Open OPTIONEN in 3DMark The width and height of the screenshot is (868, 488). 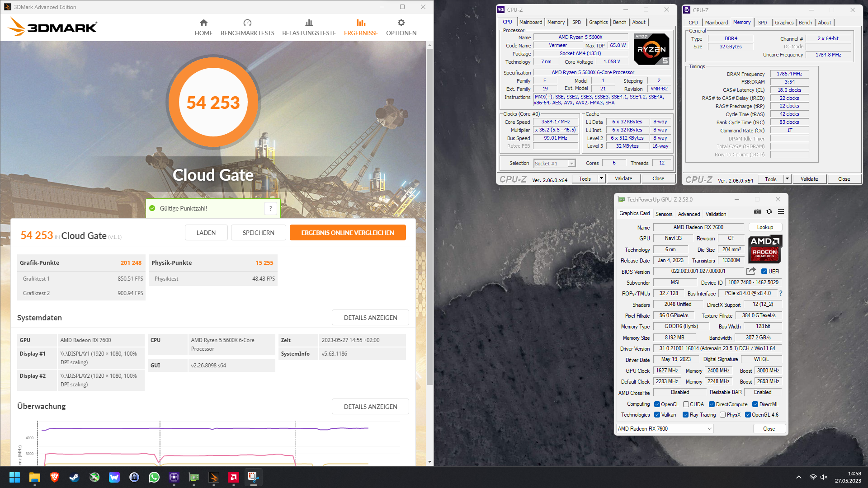[401, 28]
